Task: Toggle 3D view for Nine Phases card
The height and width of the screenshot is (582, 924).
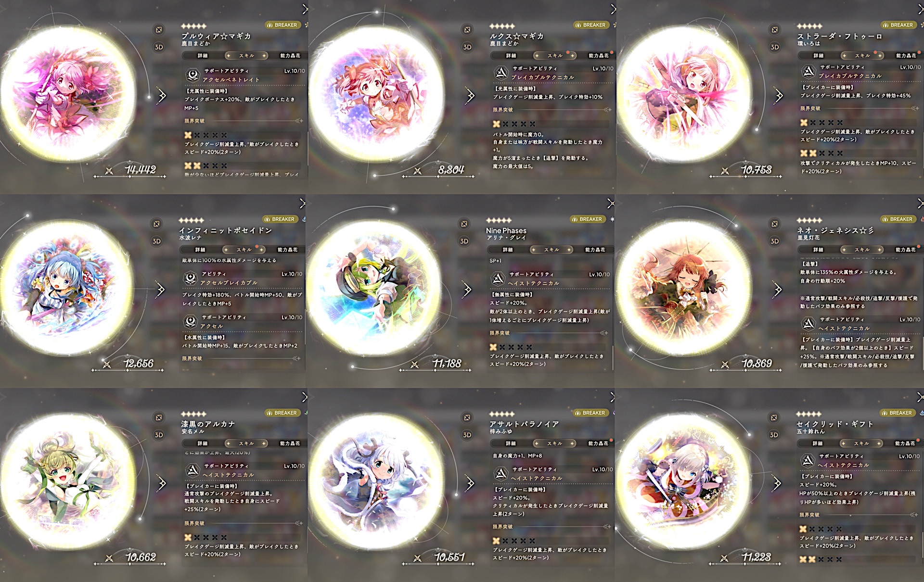Action: click(x=464, y=241)
